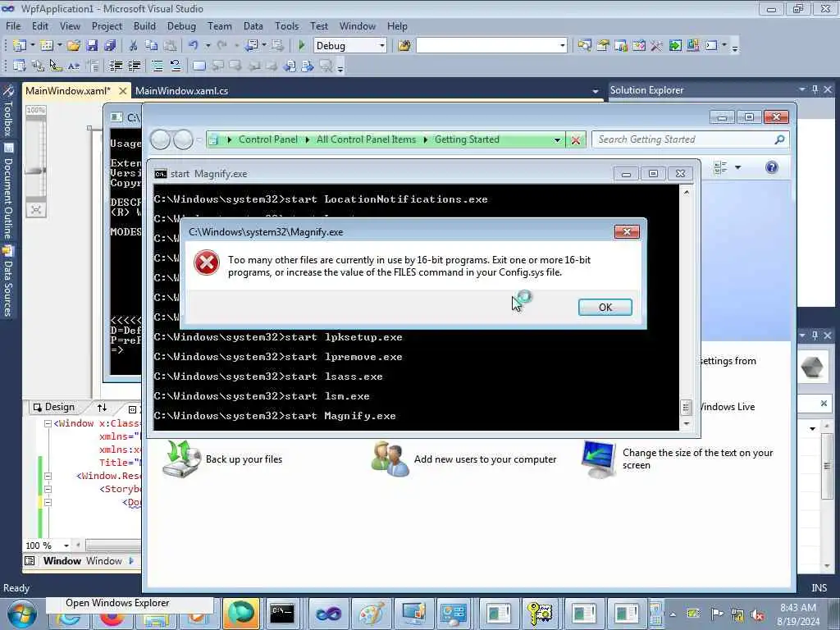Screen dimensions: 840x630
Task: Click the Windows Start orb
Action: (x=22, y=614)
